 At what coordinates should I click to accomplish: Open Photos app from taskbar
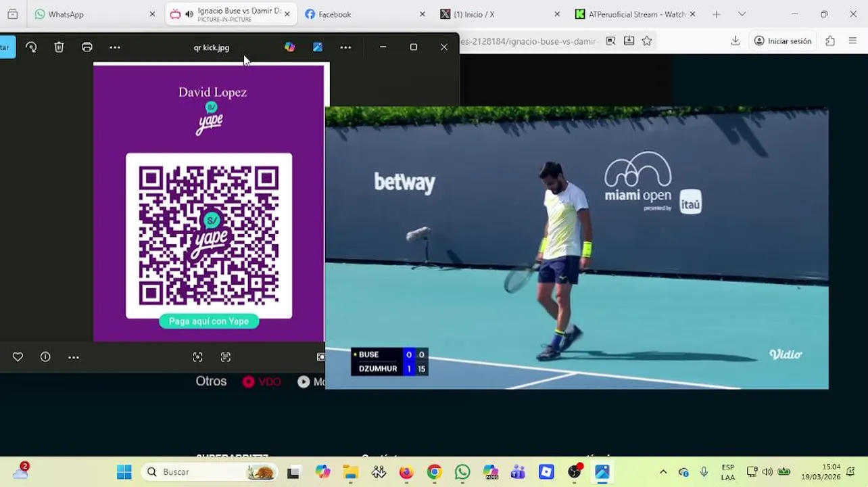pos(602,472)
